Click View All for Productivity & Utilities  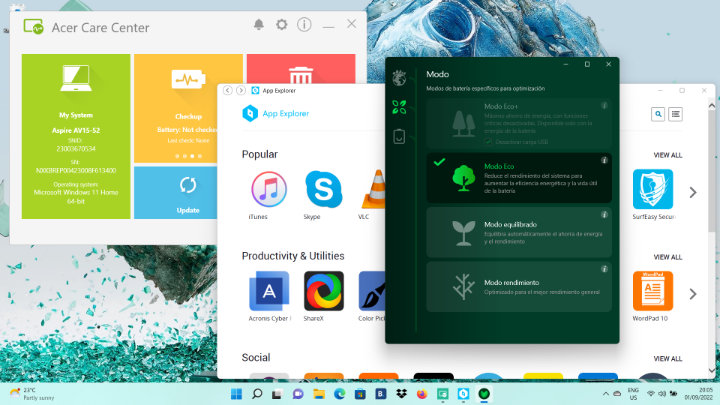click(668, 257)
